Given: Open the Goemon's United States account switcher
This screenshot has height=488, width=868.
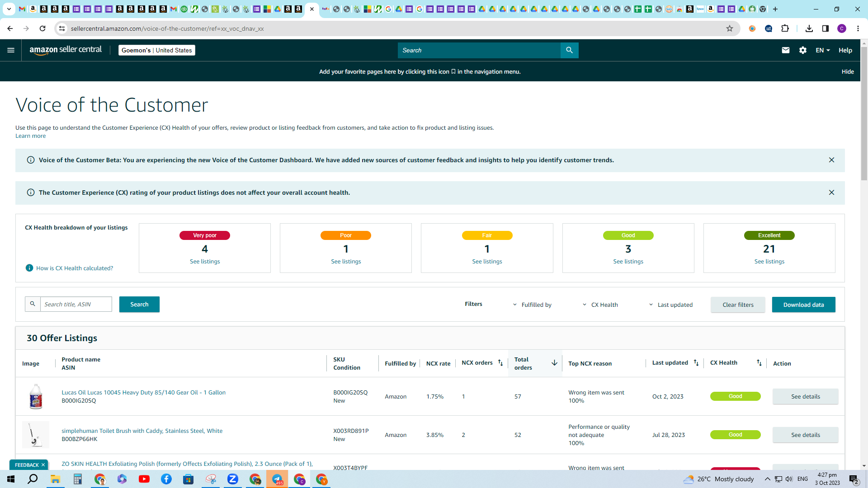Looking at the screenshot, I should (157, 50).
